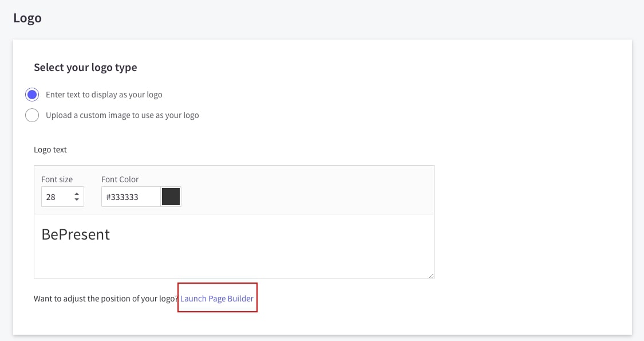Click 'Want to adjust the position' text
Screen dimensions: 644x341
tap(106, 299)
